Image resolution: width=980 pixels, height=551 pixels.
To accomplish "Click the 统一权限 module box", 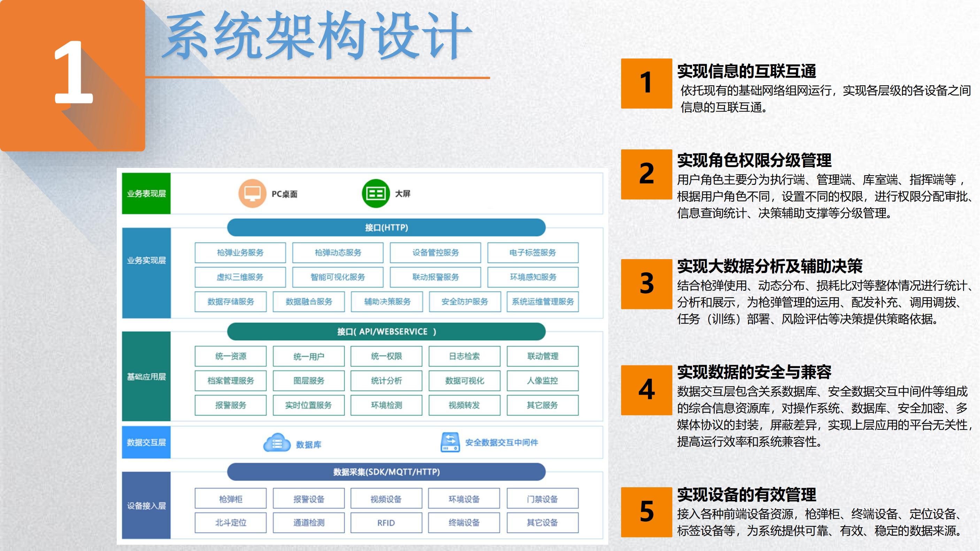I will click(386, 356).
